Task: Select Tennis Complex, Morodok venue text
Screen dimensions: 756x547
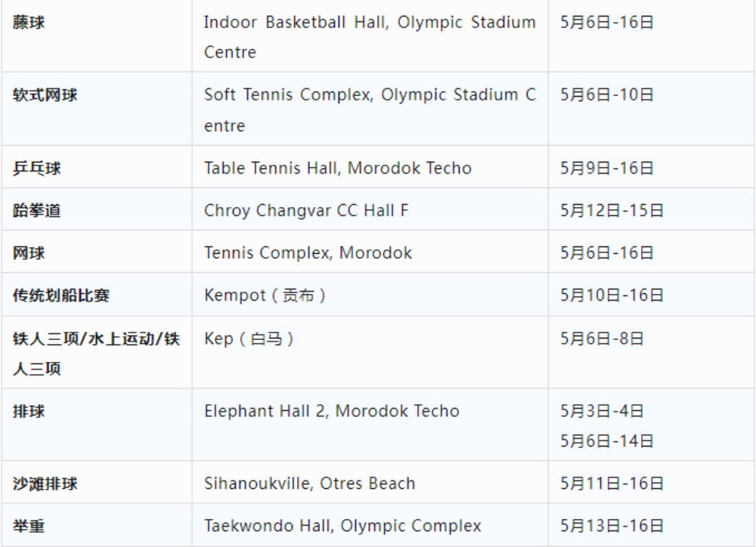Action: 308,253
